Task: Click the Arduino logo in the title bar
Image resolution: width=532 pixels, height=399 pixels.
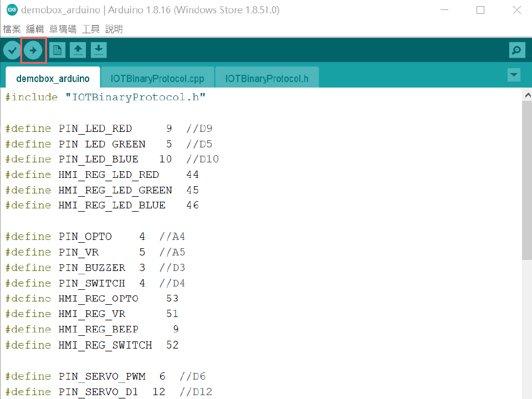Action: [11, 10]
